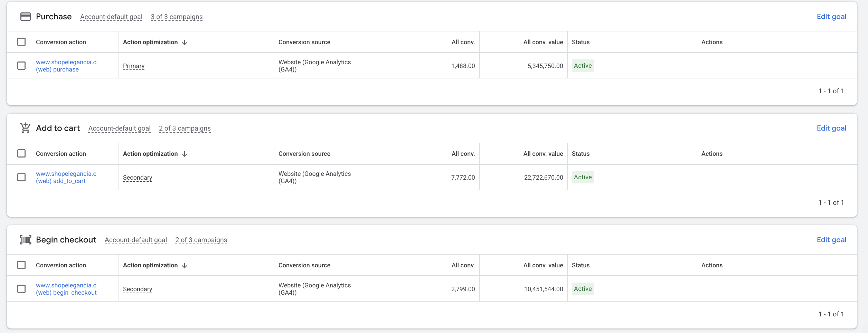
Task: Check the begin_checkout row checkbox
Action: point(21,289)
